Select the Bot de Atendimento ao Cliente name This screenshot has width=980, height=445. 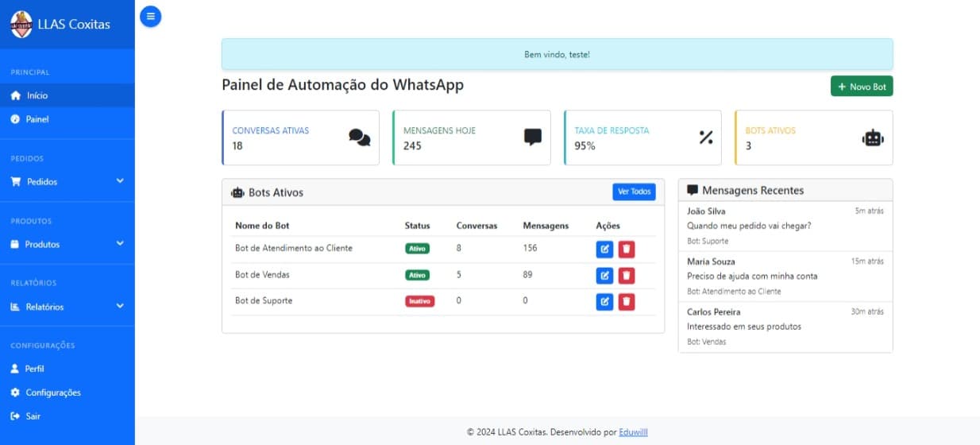point(294,248)
